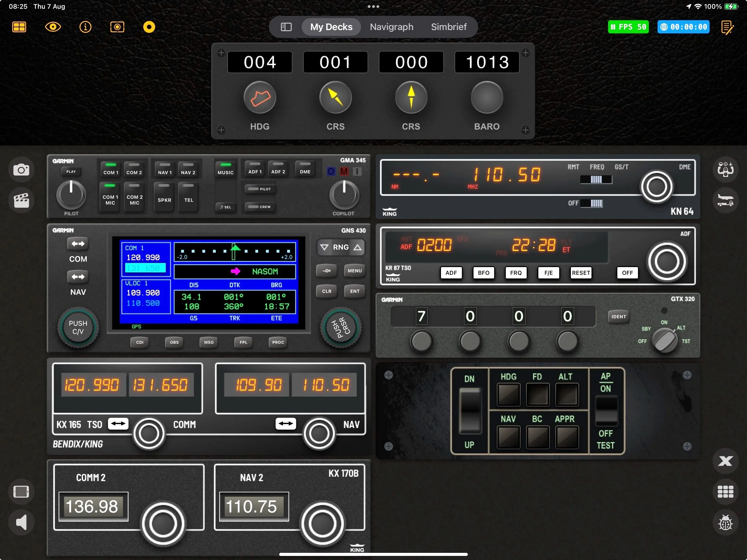Image resolution: width=747 pixels, height=560 pixels.
Task: Switch to Simbrief tab
Action: point(449,27)
